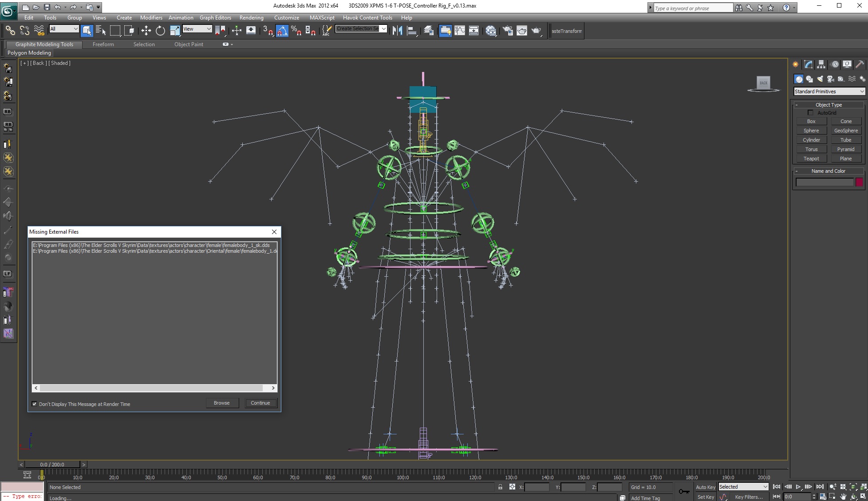This screenshot has height=501, width=868.
Task: Open the Material Editor icon
Action: 491,30
